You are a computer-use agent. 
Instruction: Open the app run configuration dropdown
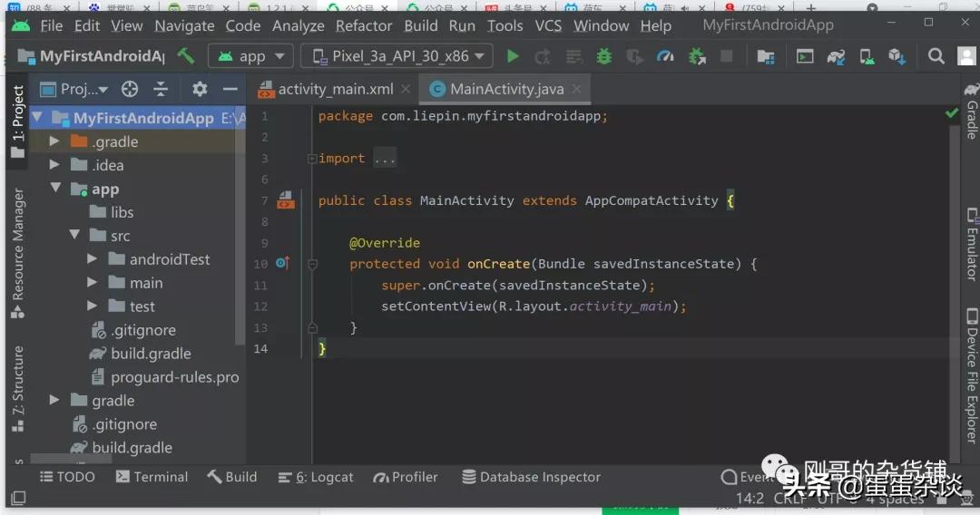[251, 56]
